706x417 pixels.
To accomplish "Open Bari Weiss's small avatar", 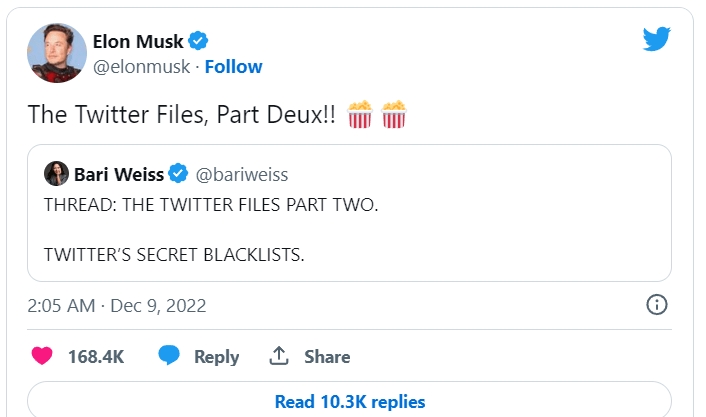I will click(56, 174).
